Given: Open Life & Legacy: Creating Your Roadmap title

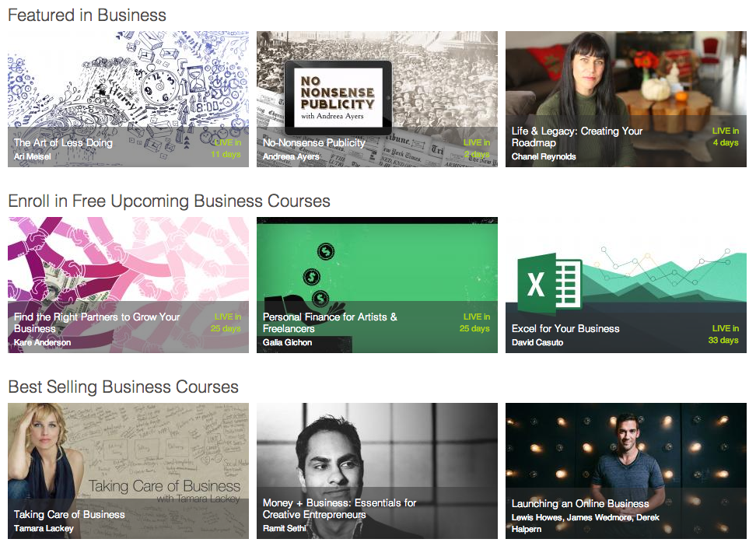Looking at the screenshot, I should point(577,137).
